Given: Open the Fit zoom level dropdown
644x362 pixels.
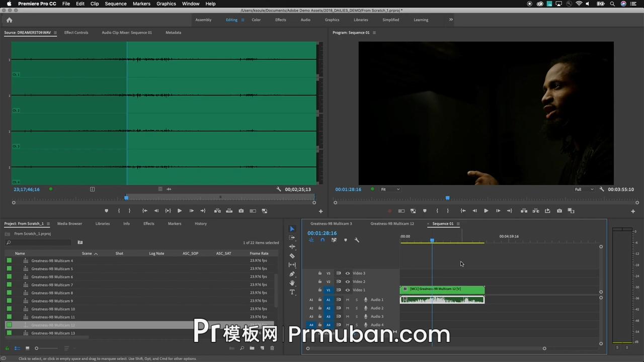Looking at the screenshot, I should [x=390, y=190].
